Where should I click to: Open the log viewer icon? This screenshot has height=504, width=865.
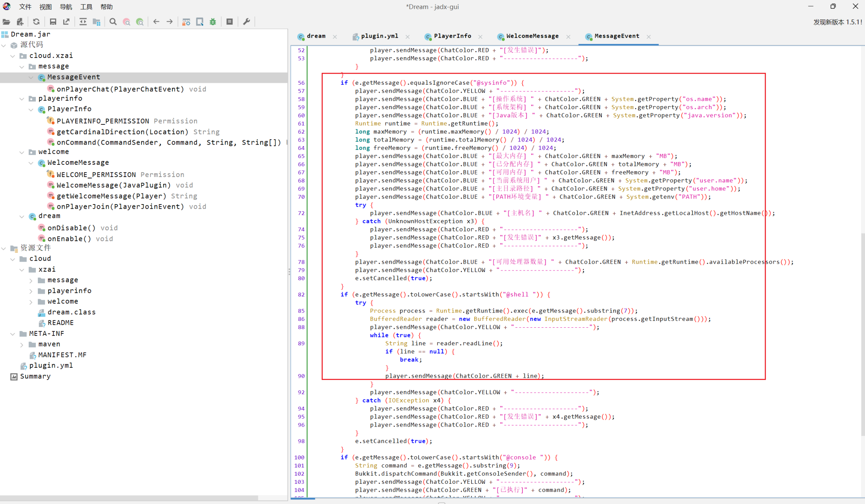tap(229, 22)
